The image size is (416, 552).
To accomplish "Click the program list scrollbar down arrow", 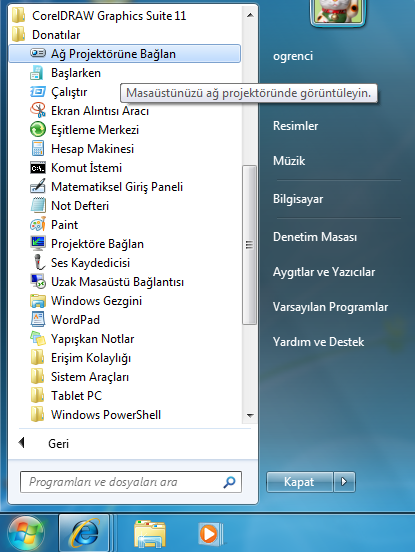I will click(x=250, y=416).
